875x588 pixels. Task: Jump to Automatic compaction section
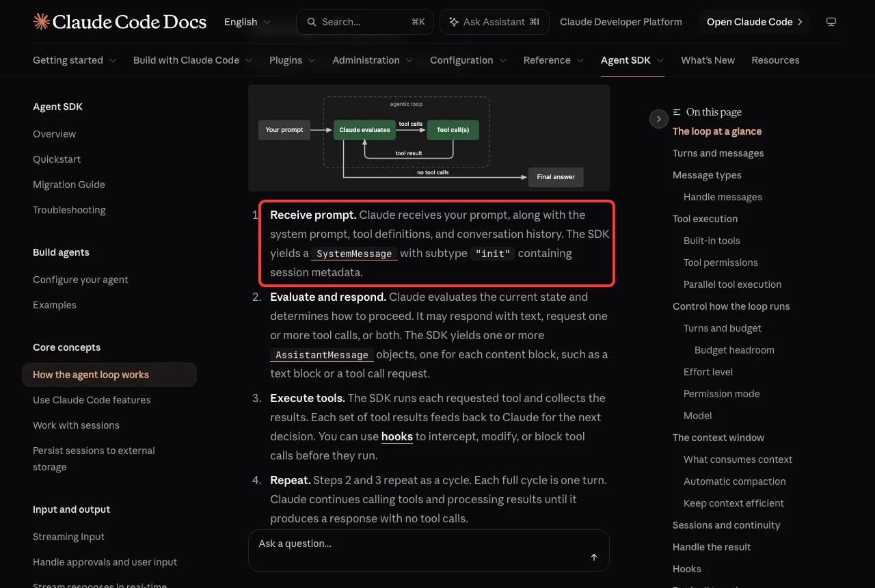[x=735, y=481]
